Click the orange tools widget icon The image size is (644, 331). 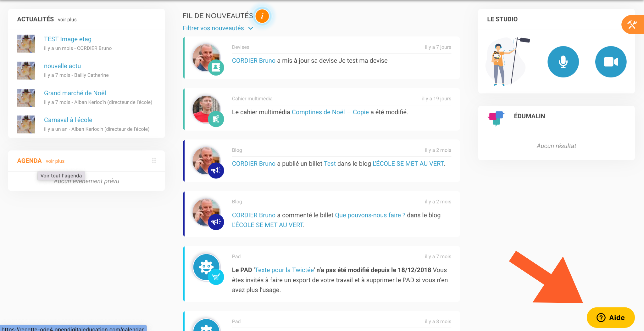tap(632, 25)
